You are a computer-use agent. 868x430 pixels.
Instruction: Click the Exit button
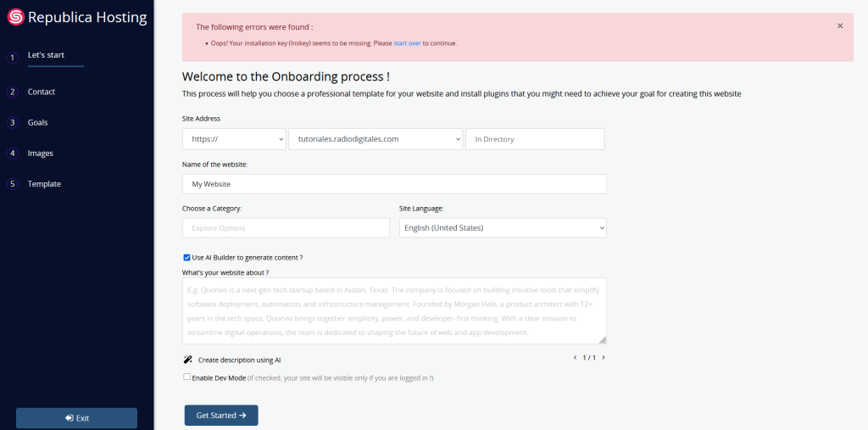(76, 418)
